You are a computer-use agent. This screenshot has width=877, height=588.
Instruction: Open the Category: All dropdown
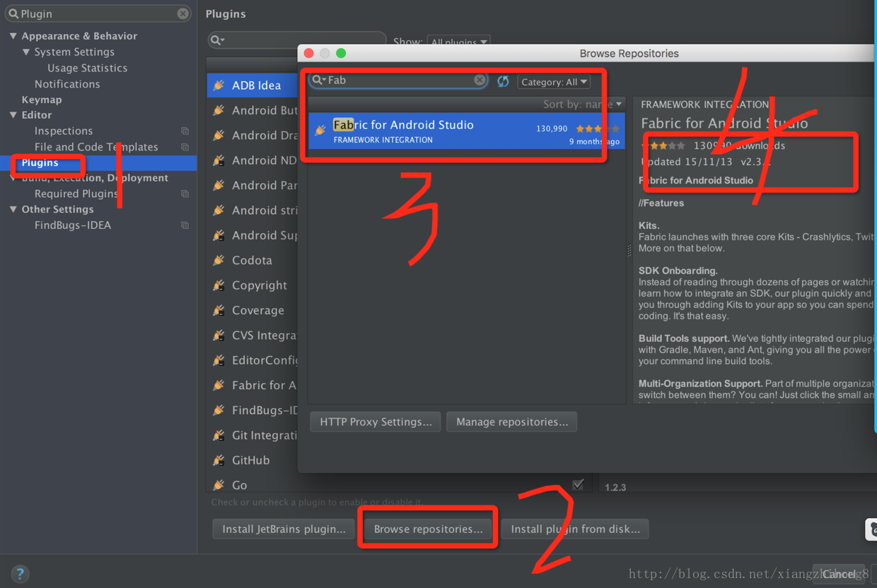(554, 82)
